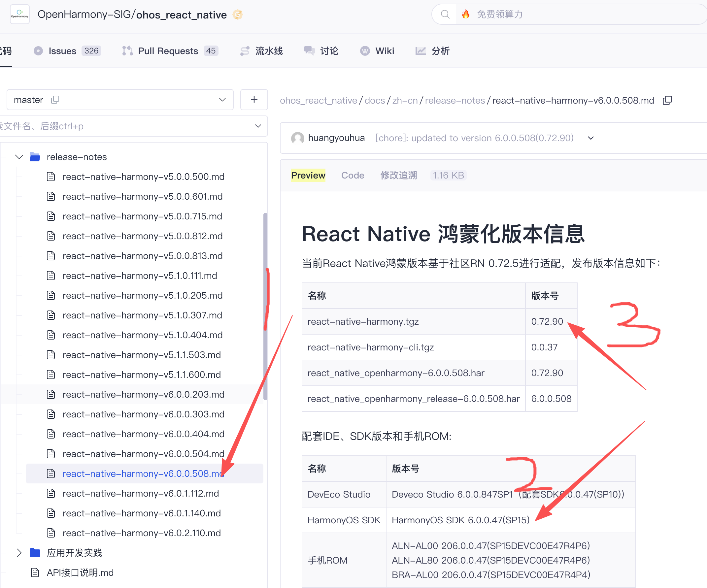The width and height of the screenshot is (707, 588).
Task: Click the repository badge icon beside ohos_react_native
Action: click(238, 15)
